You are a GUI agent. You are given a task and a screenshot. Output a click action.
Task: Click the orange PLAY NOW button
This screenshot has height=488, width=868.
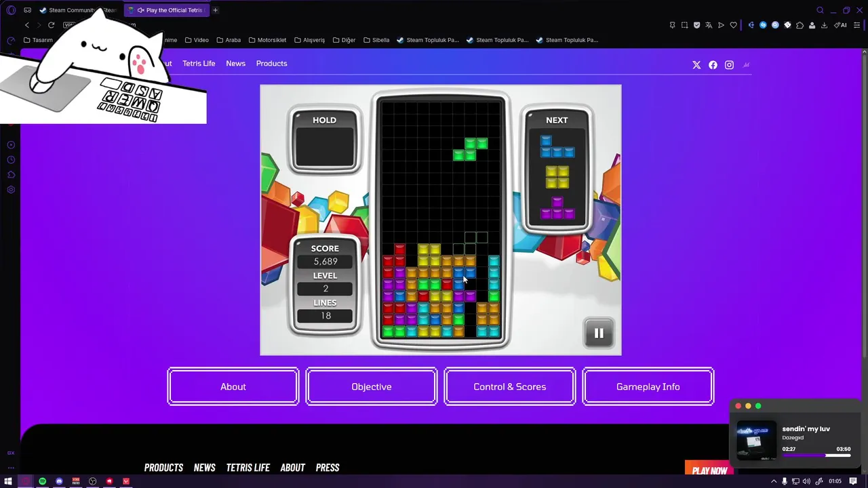709,468
